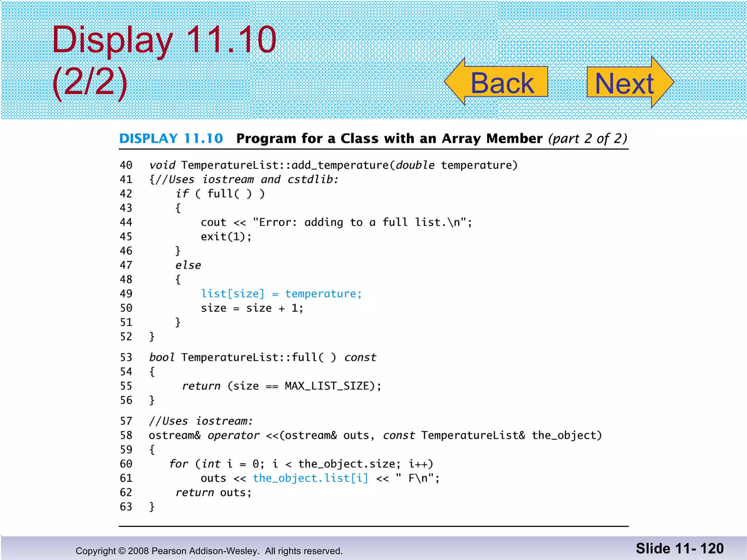This screenshot has width=747, height=560.
Task: Click 'return (size == MAX_LIST_SIZE);' line
Action: [281, 386]
